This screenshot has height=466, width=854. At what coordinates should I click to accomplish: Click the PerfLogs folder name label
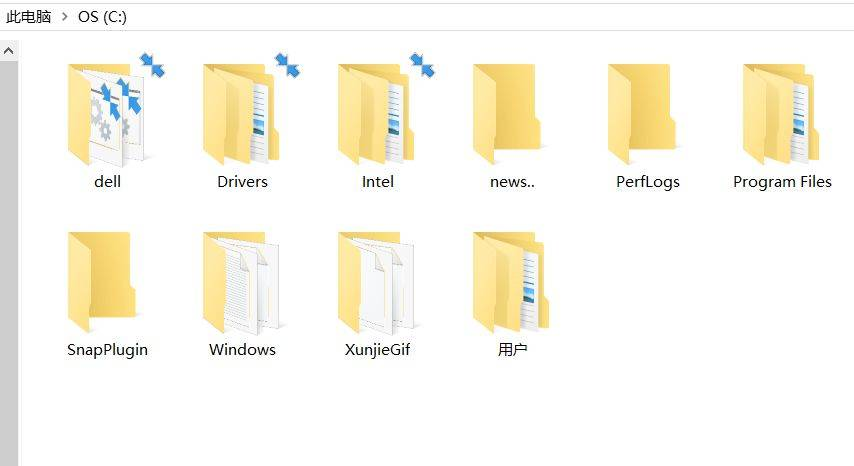point(648,182)
